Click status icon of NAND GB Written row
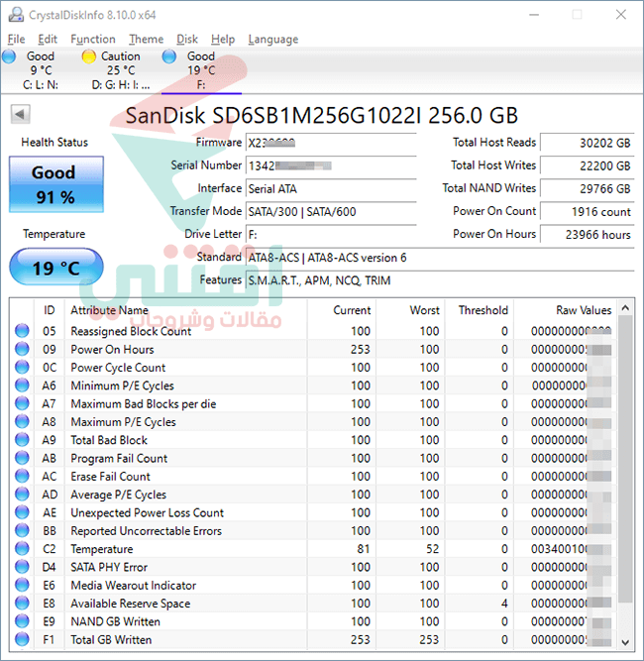The width and height of the screenshot is (644, 661). tap(22, 620)
